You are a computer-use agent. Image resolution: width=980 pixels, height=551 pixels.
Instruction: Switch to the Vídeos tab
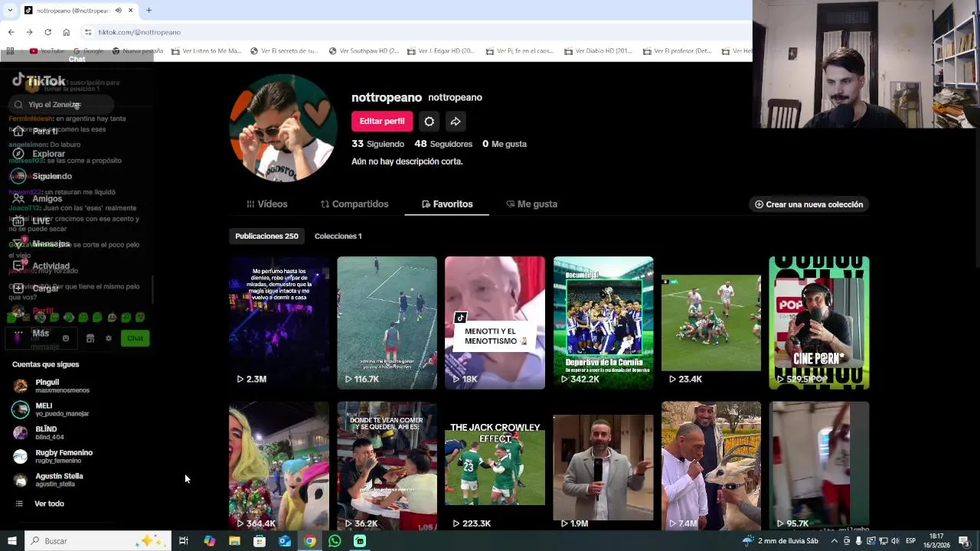click(x=266, y=204)
